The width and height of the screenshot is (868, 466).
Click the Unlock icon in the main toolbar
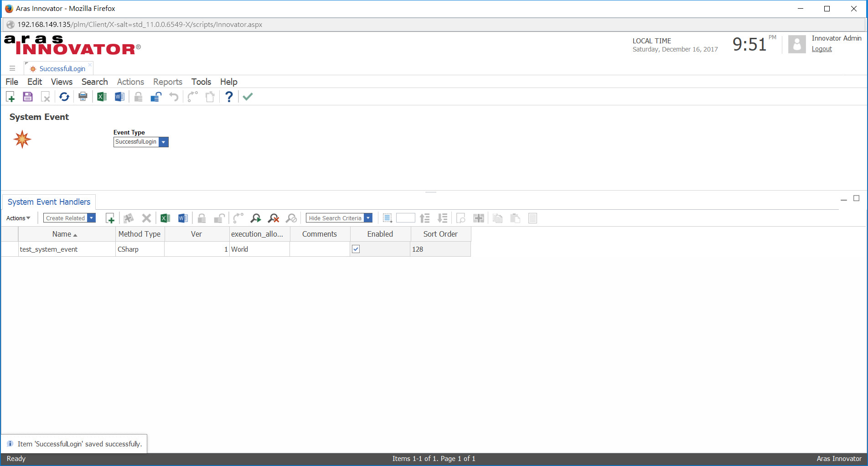(156, 97)
